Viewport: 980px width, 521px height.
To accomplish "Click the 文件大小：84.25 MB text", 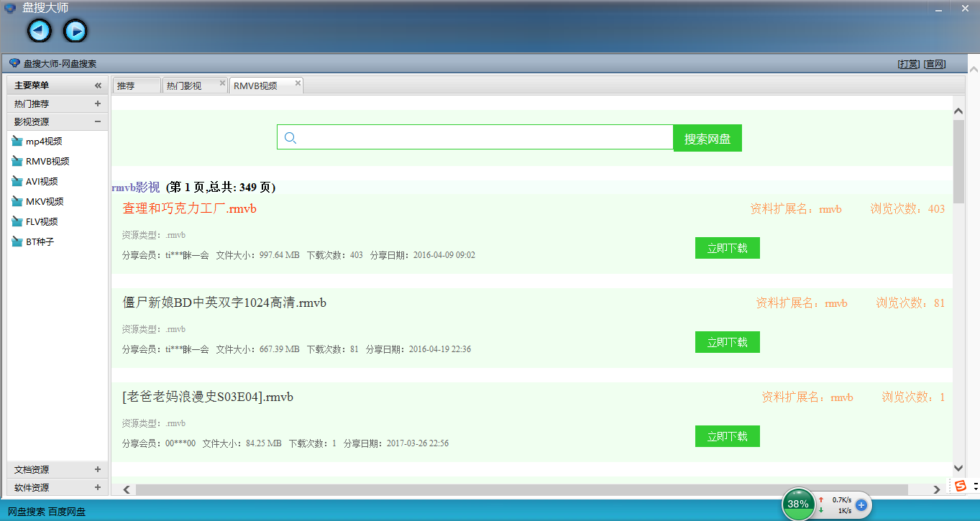I will (x=242, y=443).
